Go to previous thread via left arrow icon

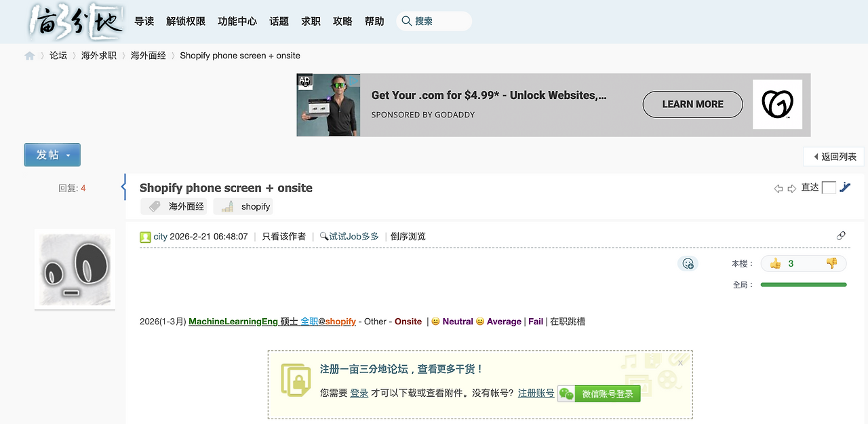[778, 188]
